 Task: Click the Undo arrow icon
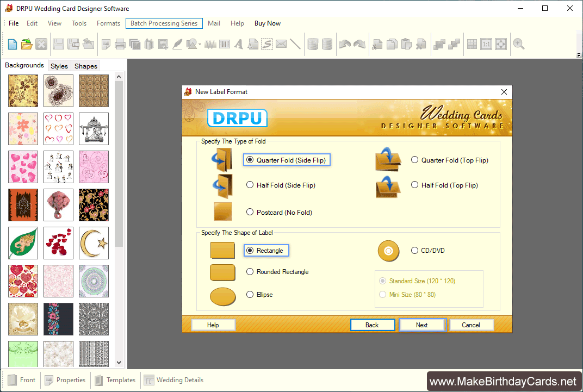point(345,44)
